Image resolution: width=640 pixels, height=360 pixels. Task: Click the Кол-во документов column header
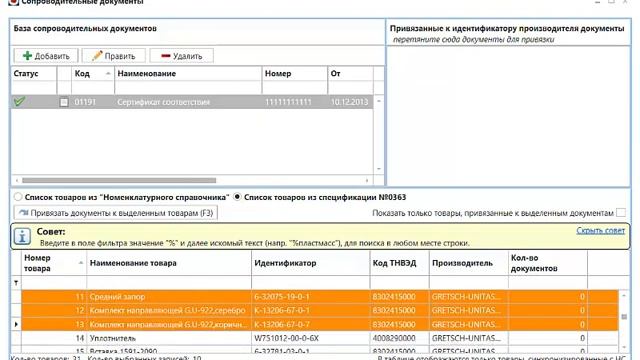tap(548, 263)
